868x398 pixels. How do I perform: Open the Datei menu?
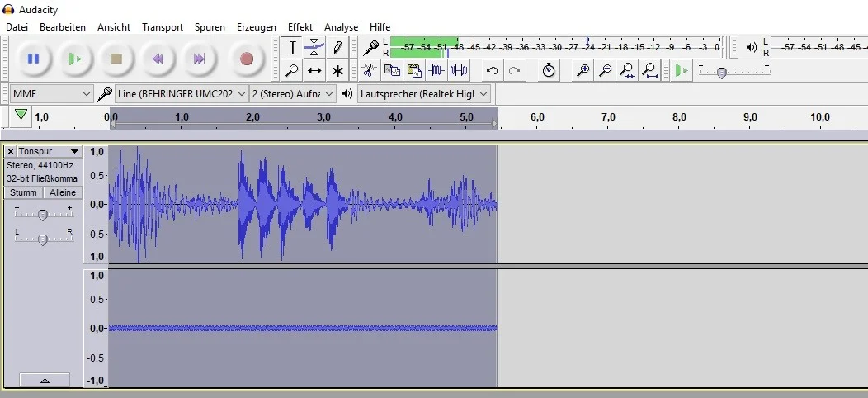17,26
